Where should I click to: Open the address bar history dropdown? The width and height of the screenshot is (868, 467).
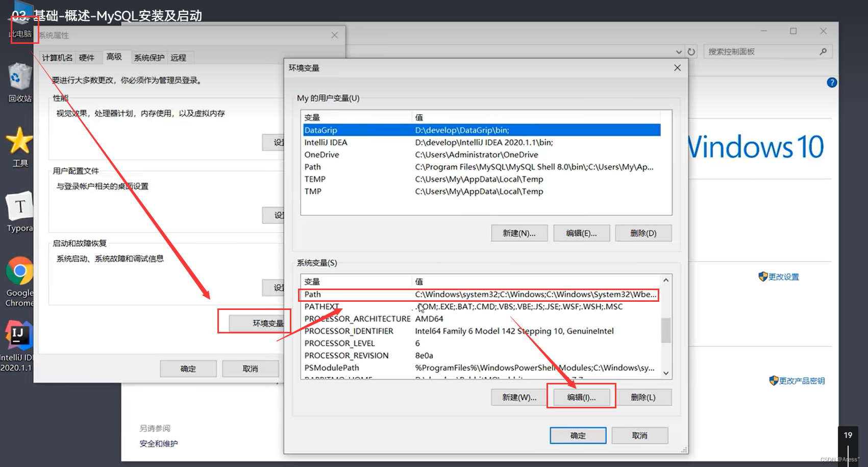click(679, 51)
